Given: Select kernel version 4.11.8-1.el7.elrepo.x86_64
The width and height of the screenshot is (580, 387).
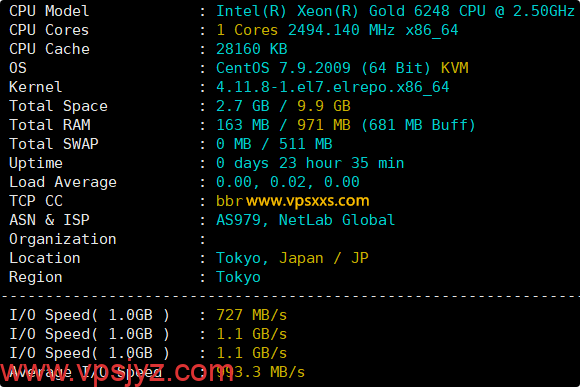Looking at the screenshot, I should (333, 87).
